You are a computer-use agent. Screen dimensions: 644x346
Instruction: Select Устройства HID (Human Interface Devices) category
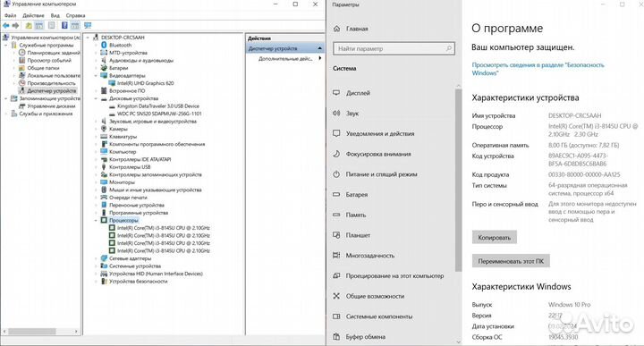(x=156, y=274)
